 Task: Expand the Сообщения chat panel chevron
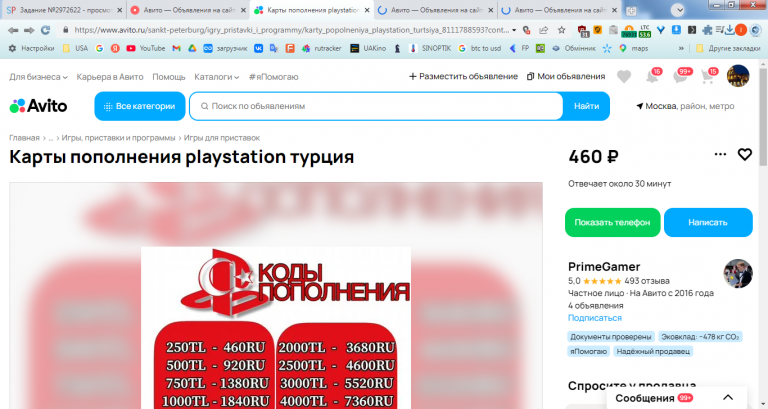(728, 398)
